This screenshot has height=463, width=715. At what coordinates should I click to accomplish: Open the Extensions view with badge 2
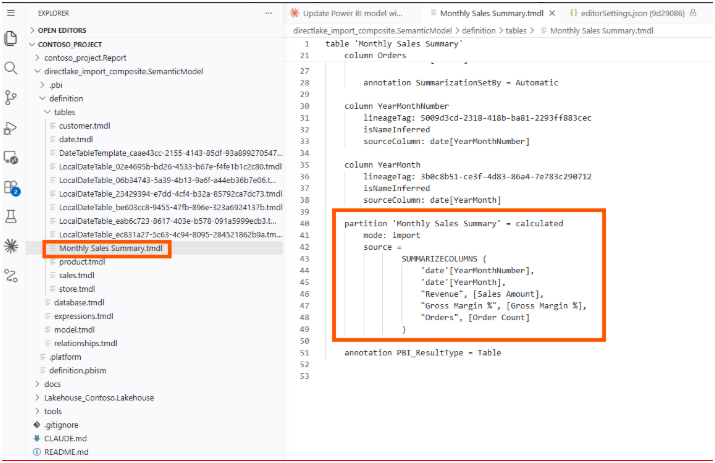pos(11,187)
